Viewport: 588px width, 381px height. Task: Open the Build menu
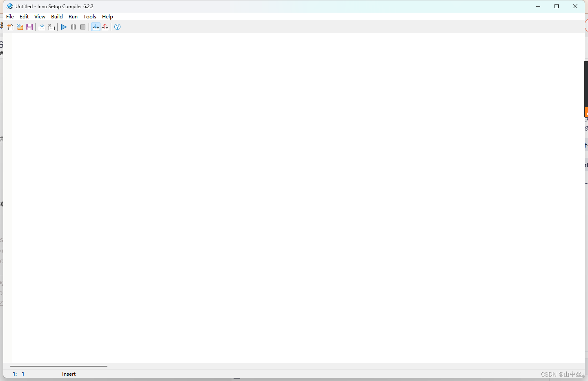(57, 17)
